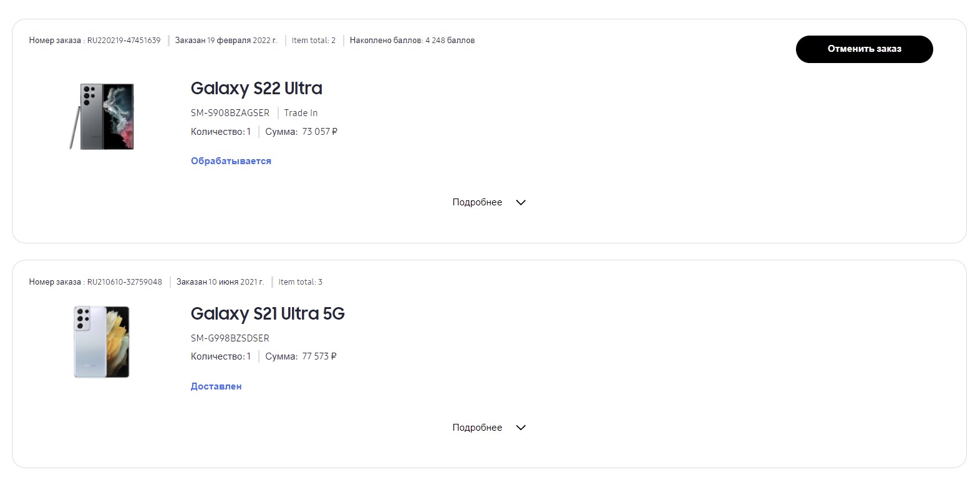Viewport: 980px width, 485px height.
Task: Open the Galaxy S21 Ultra 5G product image
Action: [x=102, y=342]
